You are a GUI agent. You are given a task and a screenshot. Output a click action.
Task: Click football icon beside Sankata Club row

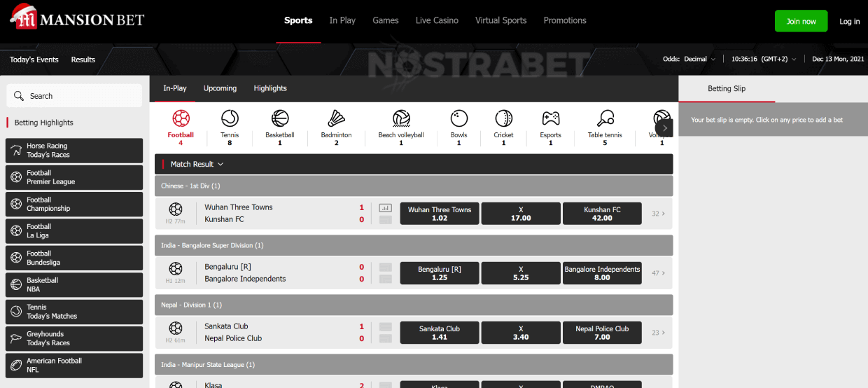[175, 328]
